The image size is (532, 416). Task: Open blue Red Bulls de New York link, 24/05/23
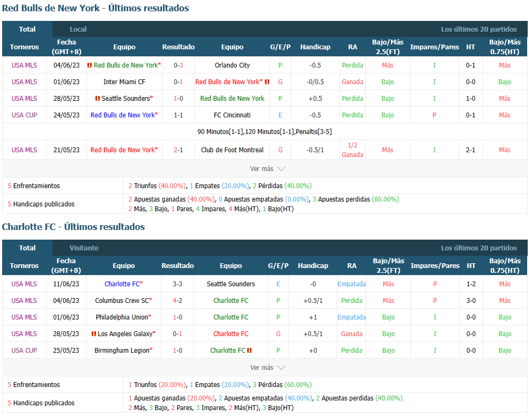[122, 115]
